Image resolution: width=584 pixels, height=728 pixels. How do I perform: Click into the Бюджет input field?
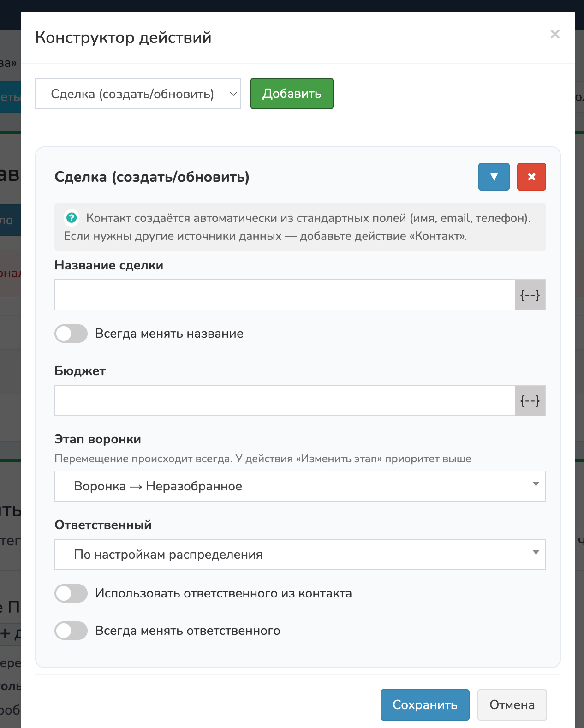click(285, 401)
